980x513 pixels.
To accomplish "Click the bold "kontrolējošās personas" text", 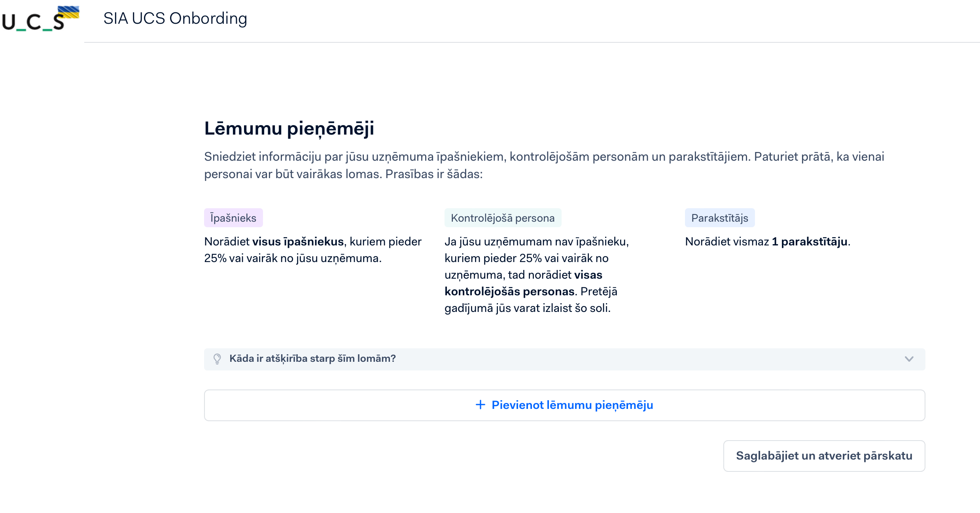I will point(509,291).
